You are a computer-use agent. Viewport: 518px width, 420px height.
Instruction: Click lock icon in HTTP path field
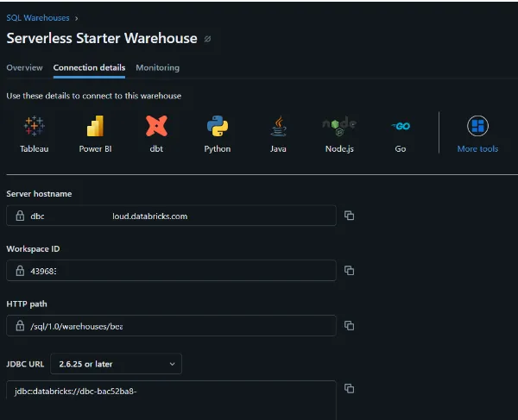tap(20, 326)
